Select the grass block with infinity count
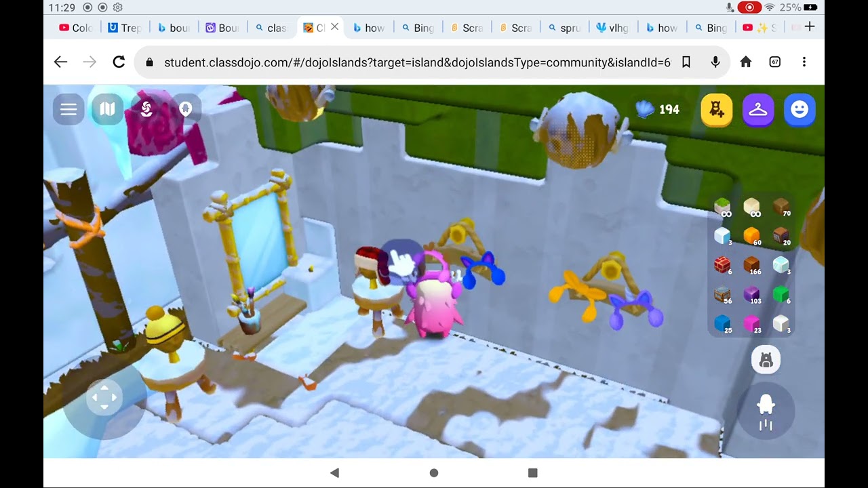 [x=723, y=207]
